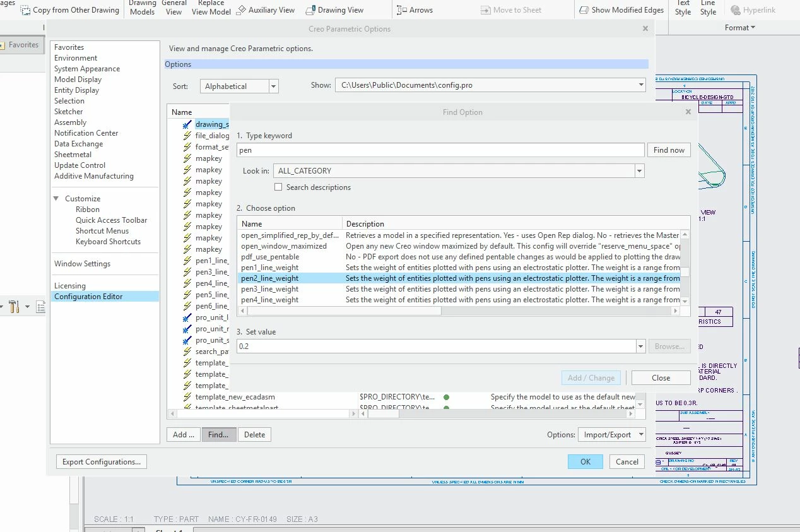Enable the Search descriptions checkbox

pyautogui.click(x=278, y=187)
